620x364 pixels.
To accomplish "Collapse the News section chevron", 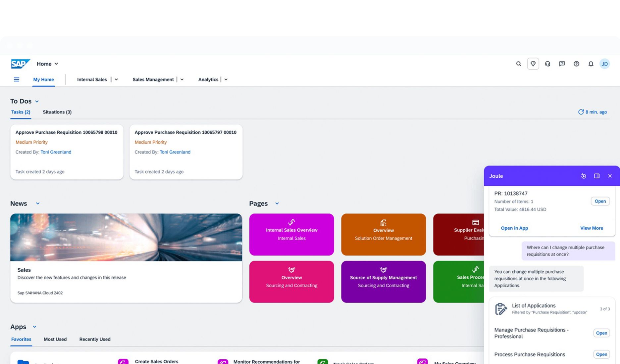I will [38, 204].
